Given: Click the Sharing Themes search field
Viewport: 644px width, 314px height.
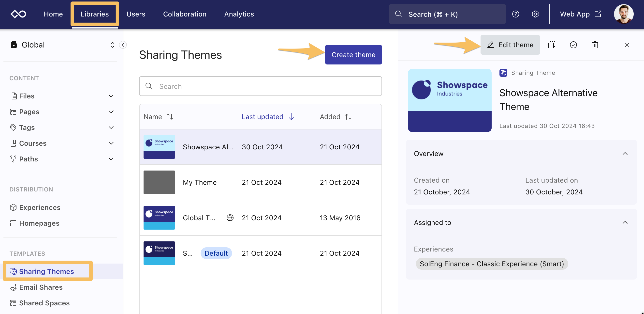Looking at the screenshot, I should click(x=260, y=86).
